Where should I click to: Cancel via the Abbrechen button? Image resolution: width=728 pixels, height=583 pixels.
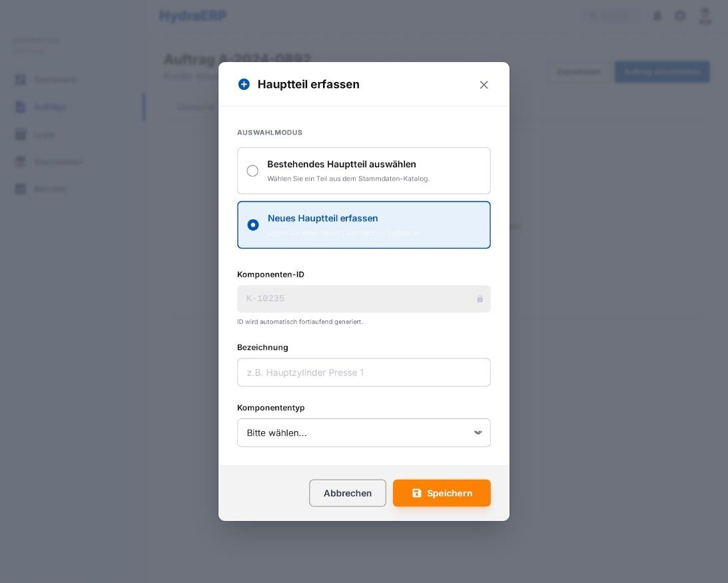[x=347, y=493]
